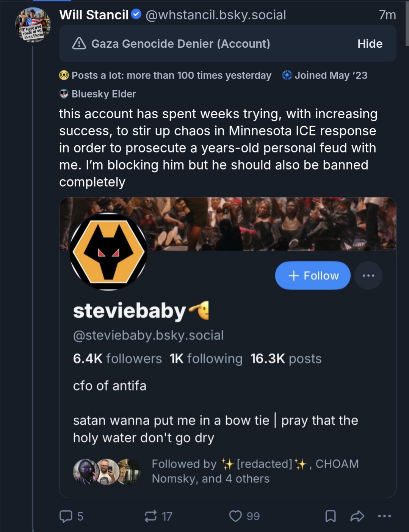Open post options three-dot menu

click(384, 516)
